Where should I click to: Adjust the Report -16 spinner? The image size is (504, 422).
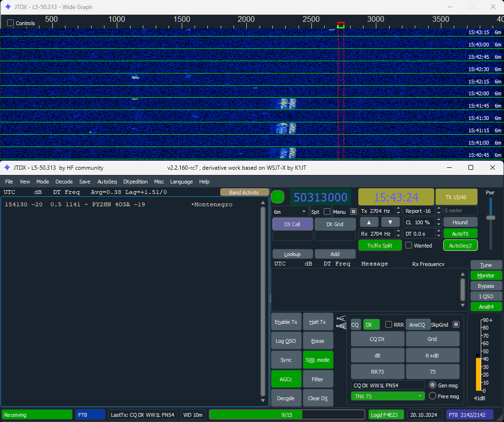(439, 211)
